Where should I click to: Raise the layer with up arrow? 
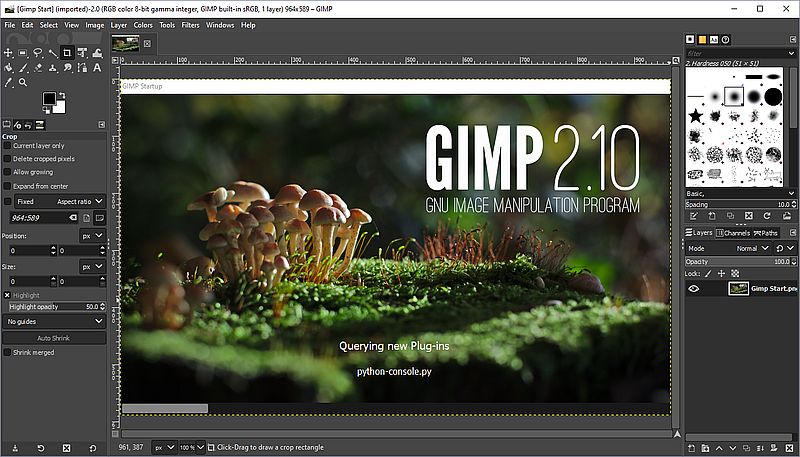[x=719, y=448]
